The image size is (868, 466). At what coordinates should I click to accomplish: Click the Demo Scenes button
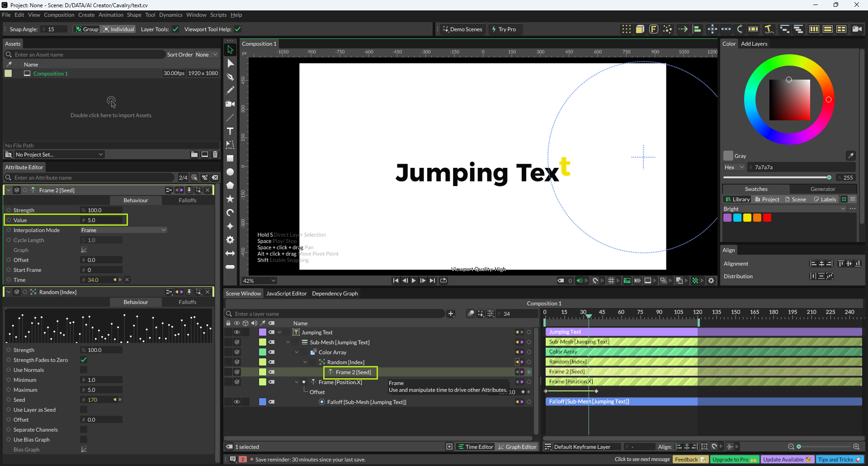pyautogui.click(x=462, y=29)
